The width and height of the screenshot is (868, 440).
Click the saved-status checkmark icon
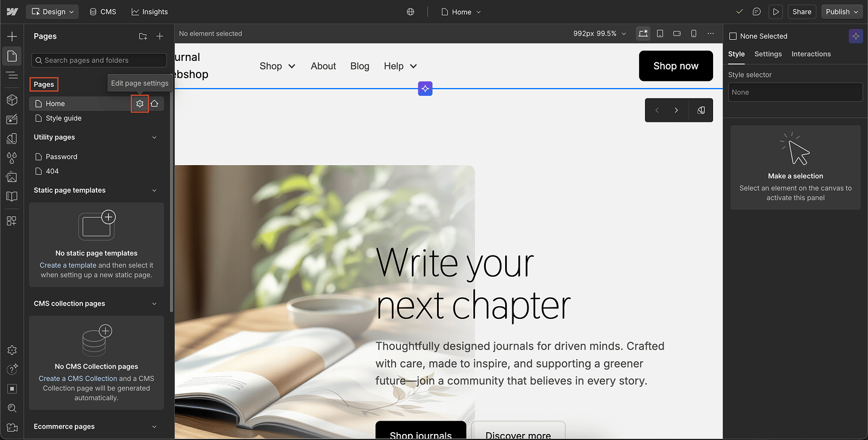point(740,11)
